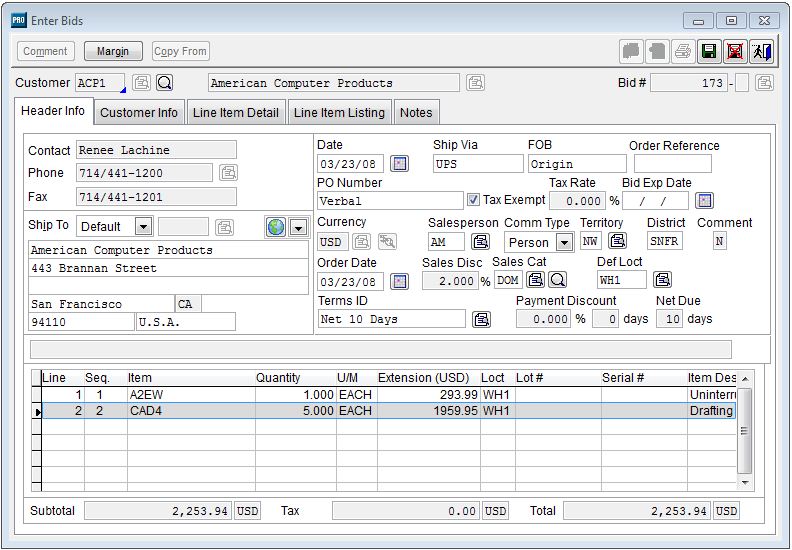Image resolution: width=792 pixels, height=550 pixels.
Task: Click the District SNFR field
Action: coord(665,241)
